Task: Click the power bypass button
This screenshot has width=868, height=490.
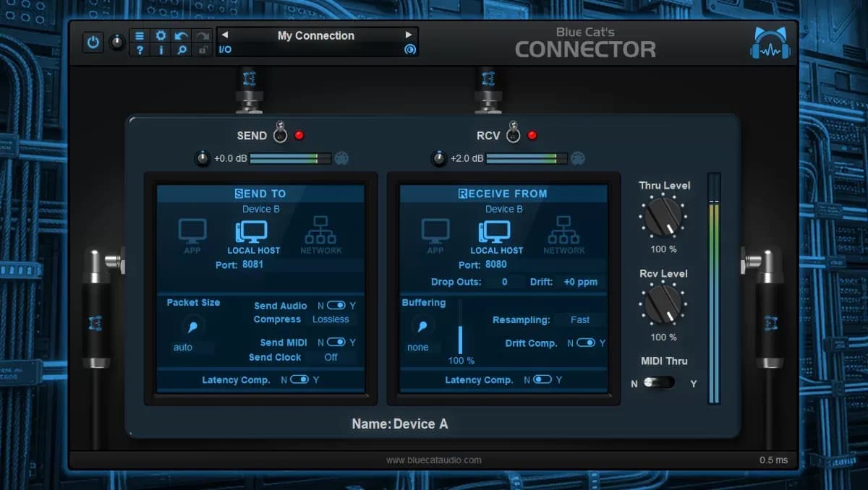Action: click(93, 43)
